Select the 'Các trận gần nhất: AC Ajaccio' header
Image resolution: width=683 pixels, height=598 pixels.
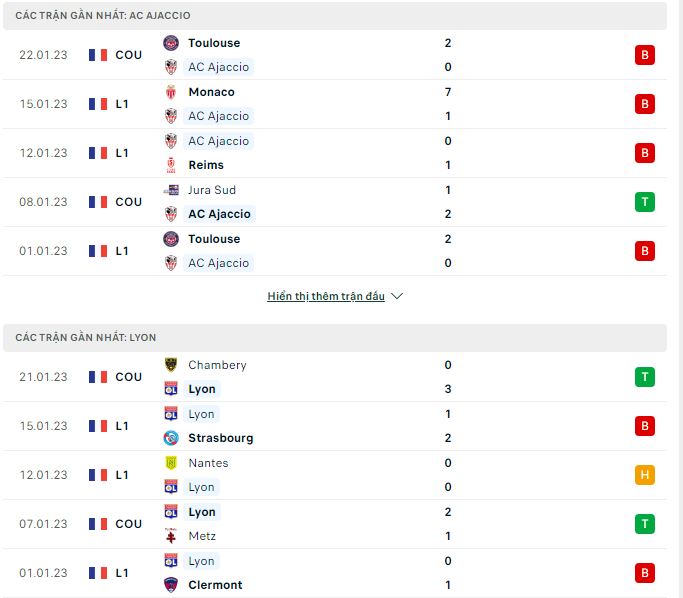pos(335,15)
